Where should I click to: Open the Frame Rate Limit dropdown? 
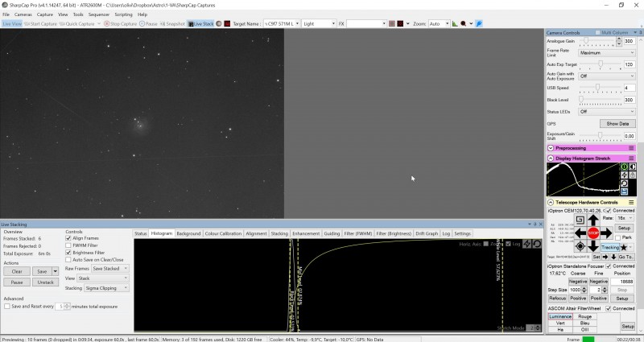tap(607, 53)
